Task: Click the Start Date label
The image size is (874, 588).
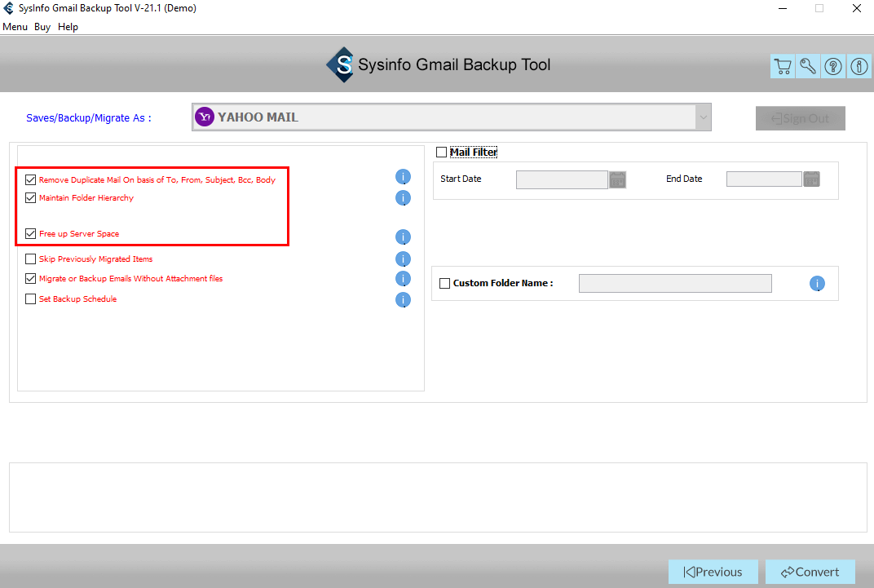Action: tap(461, 179)
